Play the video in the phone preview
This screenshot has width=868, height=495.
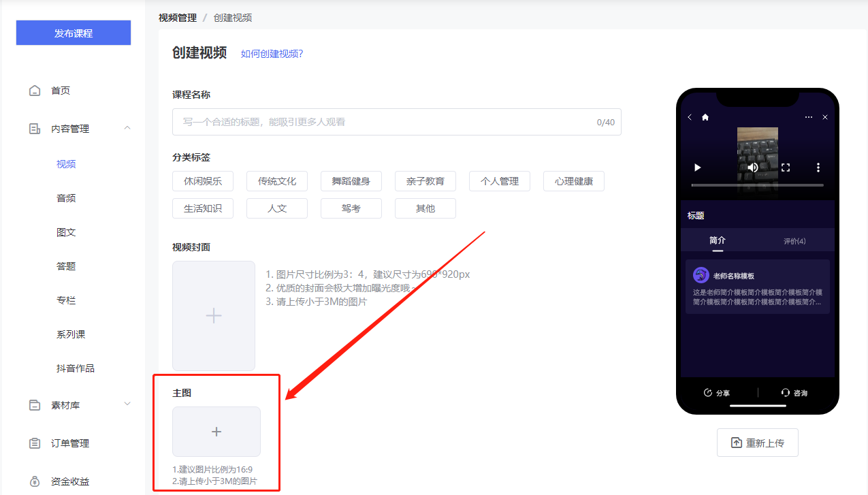click(x=697, y=167)
